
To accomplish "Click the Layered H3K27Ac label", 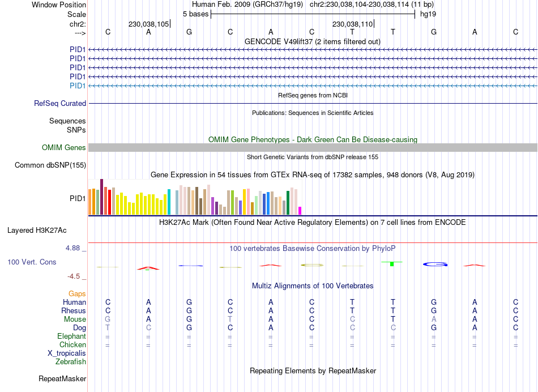I will coord(37,231).
